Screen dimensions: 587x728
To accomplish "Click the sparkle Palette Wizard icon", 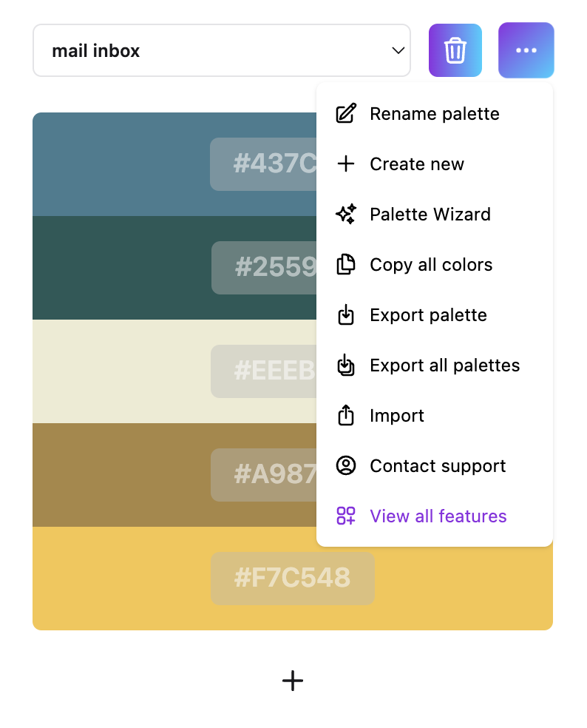I will [x=346, y=214].
